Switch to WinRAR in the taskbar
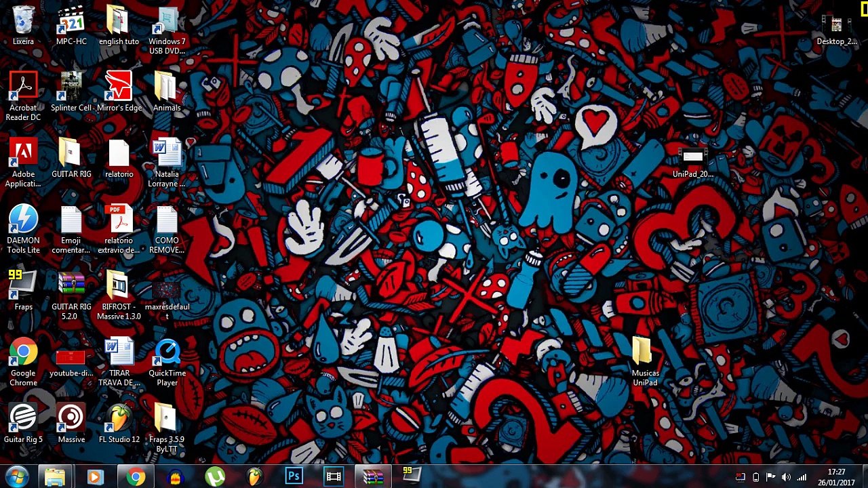868x488 pixels. pos(373,477)
